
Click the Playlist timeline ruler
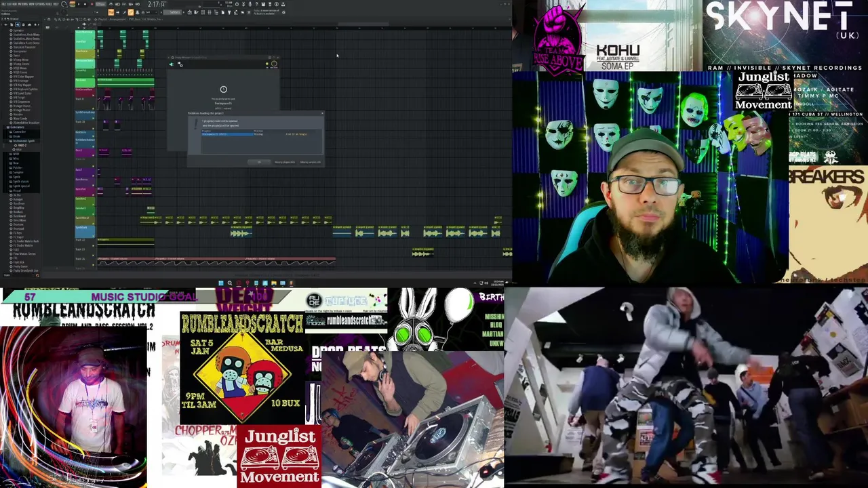coord(304,28)
